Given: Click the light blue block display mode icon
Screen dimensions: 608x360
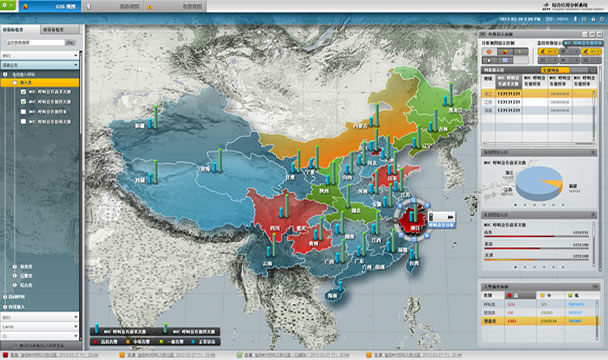Looking at the screenshot, I should 505,60.
